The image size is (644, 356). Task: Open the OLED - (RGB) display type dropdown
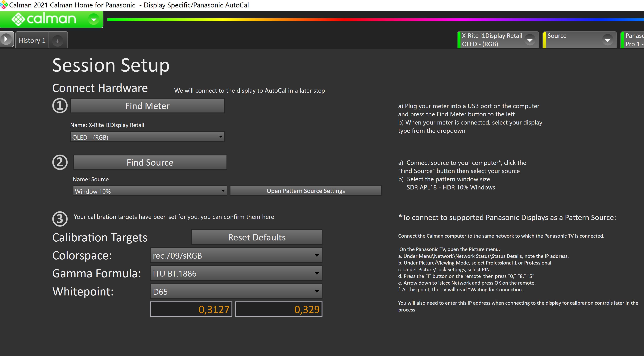(147, 137)
